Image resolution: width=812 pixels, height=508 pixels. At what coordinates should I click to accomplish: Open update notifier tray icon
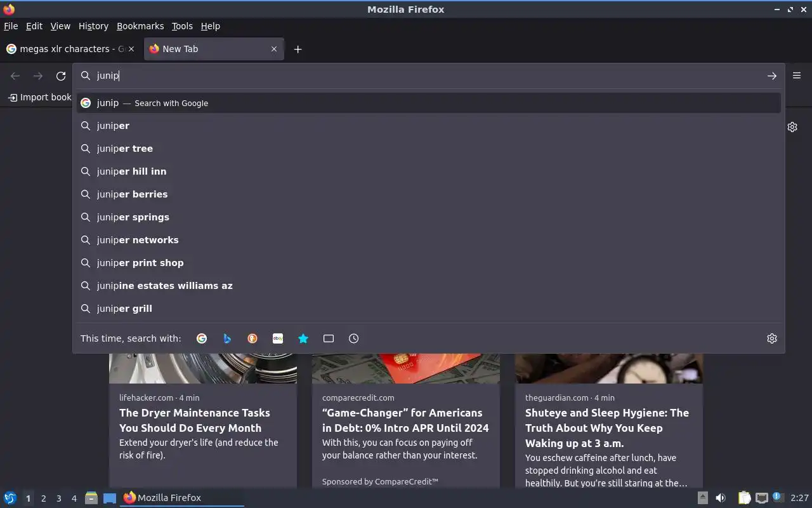coord(778,497)
